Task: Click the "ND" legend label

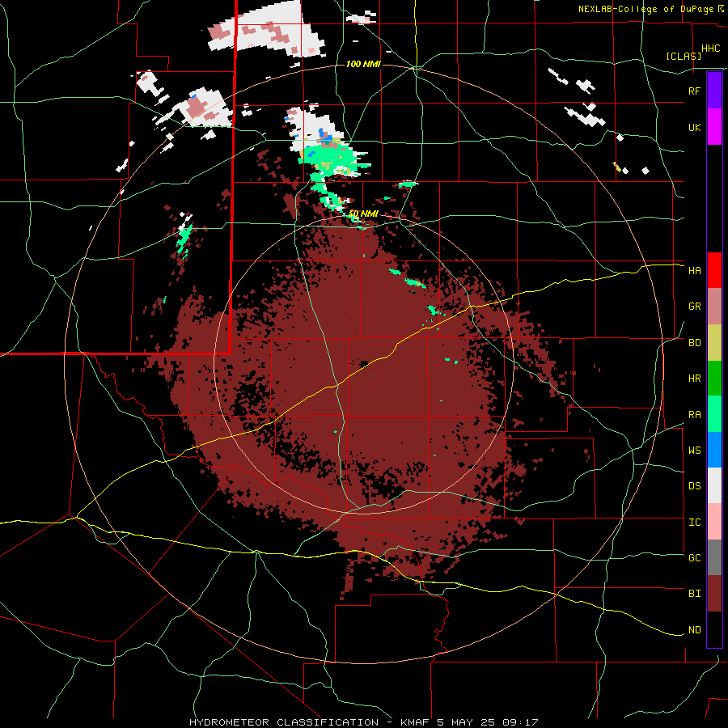Action: [x=694, y=630]
